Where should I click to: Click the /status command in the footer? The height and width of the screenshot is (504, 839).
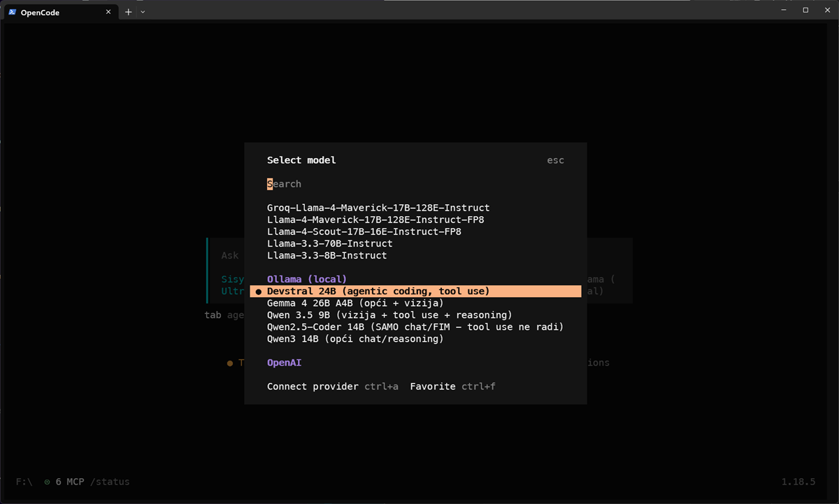pyautogui.click(x=110, y=482)
